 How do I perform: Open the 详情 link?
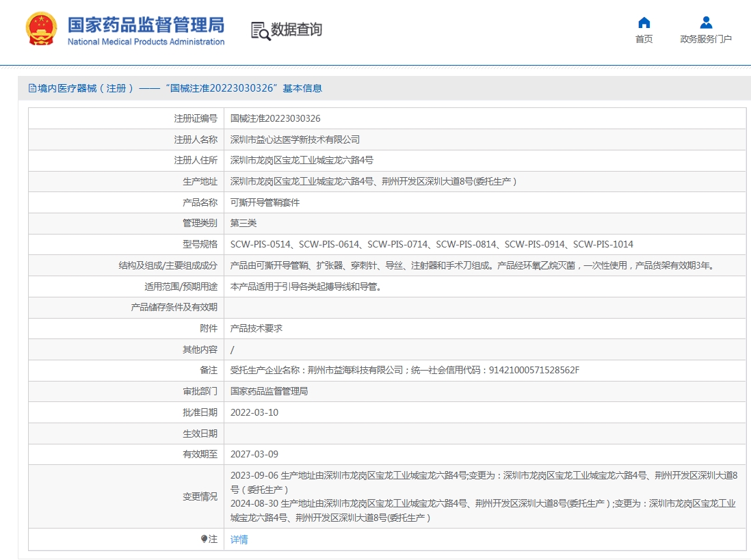pyautogui.click(x=239, y=539)
